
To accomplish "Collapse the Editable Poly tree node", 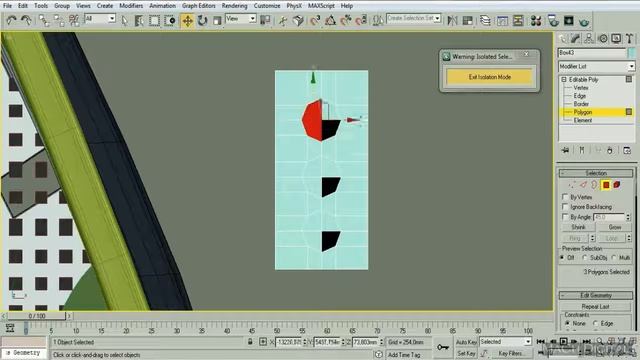I will [564, 80].
